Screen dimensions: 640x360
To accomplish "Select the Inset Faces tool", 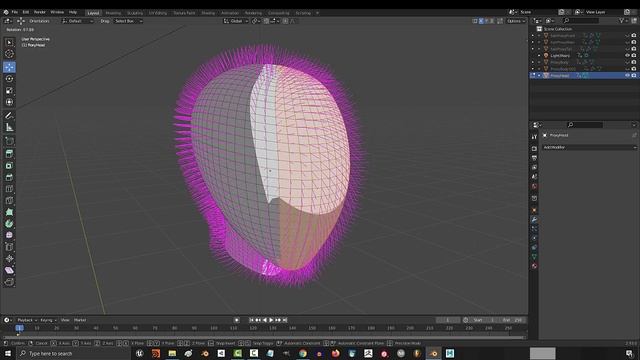I will tap(9, 166).
